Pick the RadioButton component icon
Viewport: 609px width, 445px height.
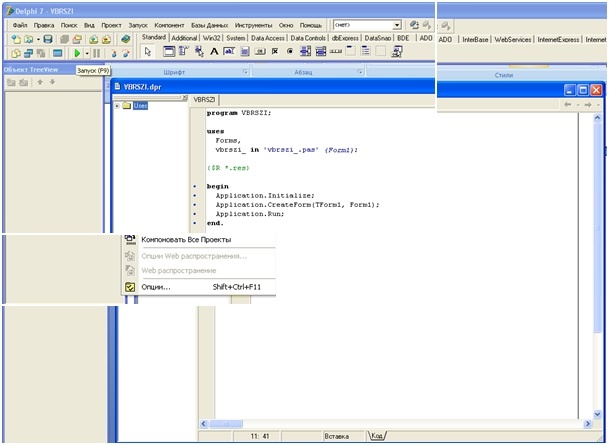(290, 51)
